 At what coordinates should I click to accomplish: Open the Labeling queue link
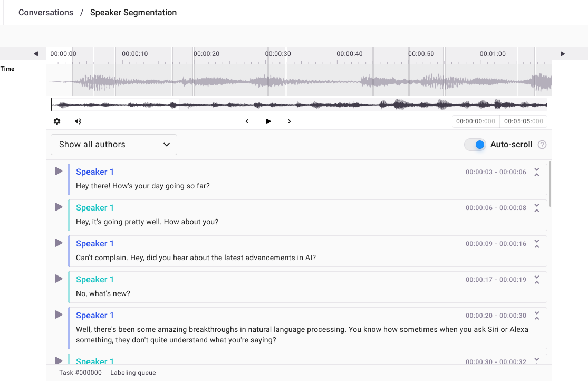coord(133,372)
